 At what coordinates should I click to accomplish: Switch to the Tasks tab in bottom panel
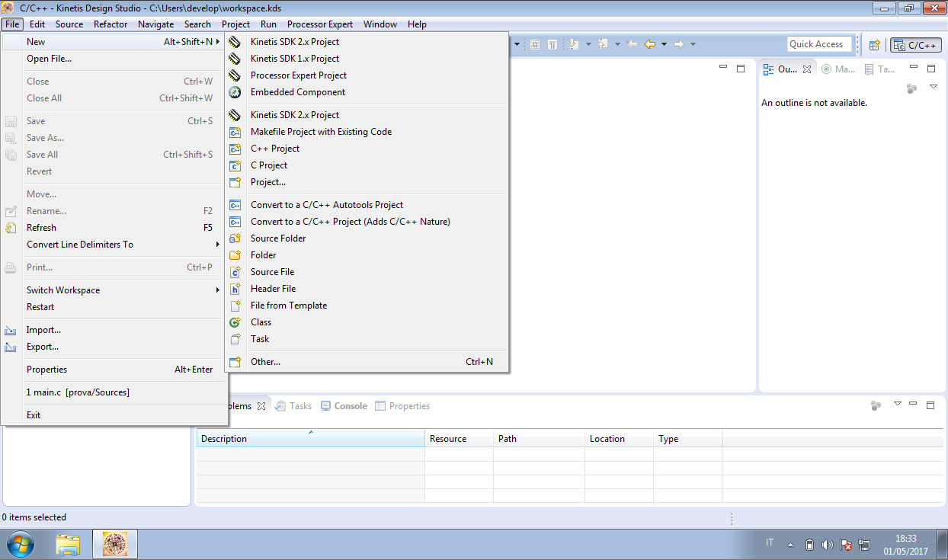(293, 406)
